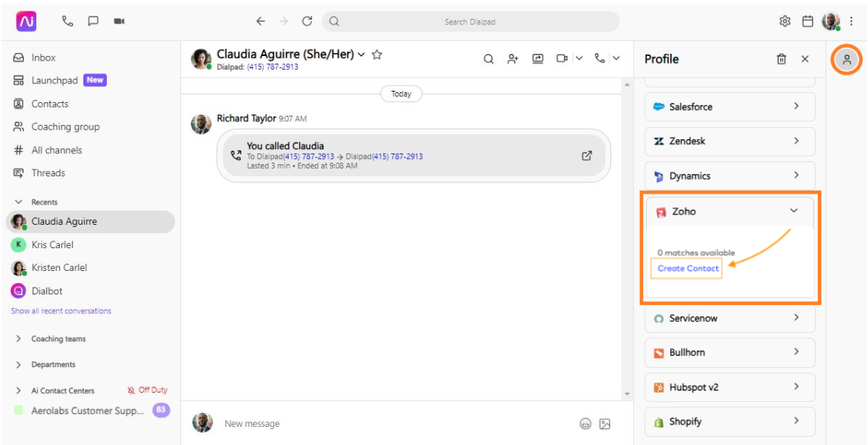Expand the Hubspot v2 integration

(730, 387)
